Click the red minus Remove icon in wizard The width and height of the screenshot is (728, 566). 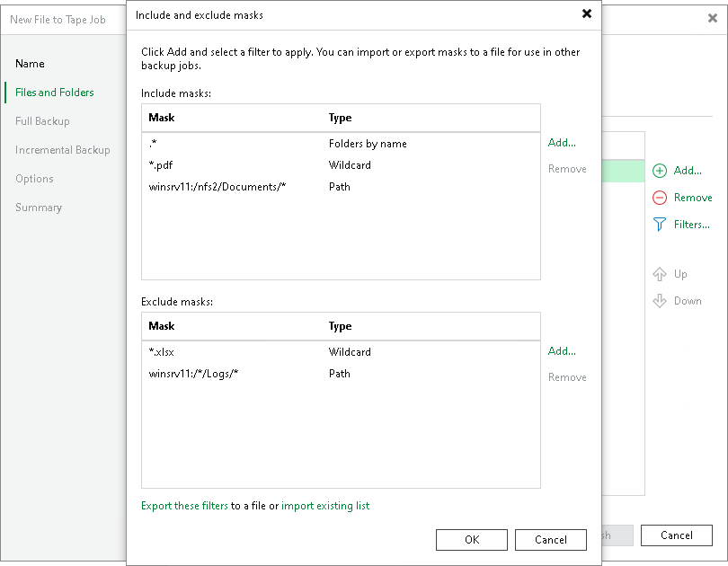[x=660, y=198]
